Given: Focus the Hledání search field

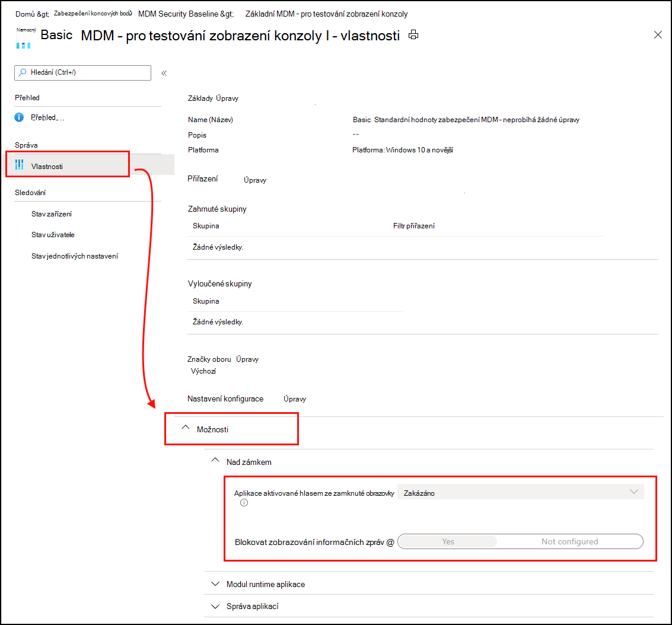Looking at the screenshot, I should [x=82, y=73].
